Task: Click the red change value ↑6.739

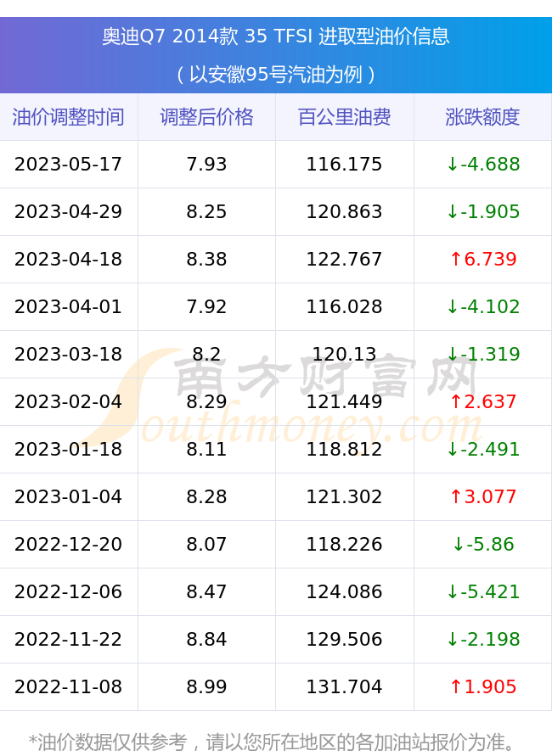Action: coord(483,259)
